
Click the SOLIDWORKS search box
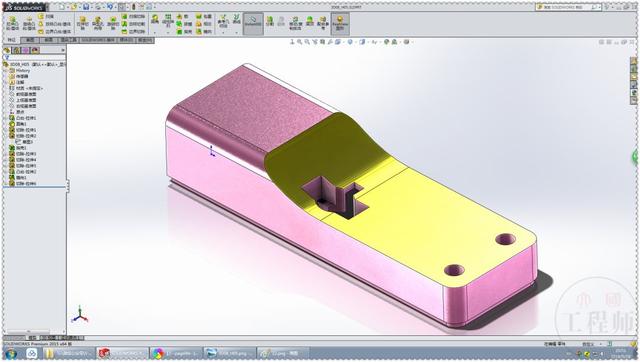point(568,7)
